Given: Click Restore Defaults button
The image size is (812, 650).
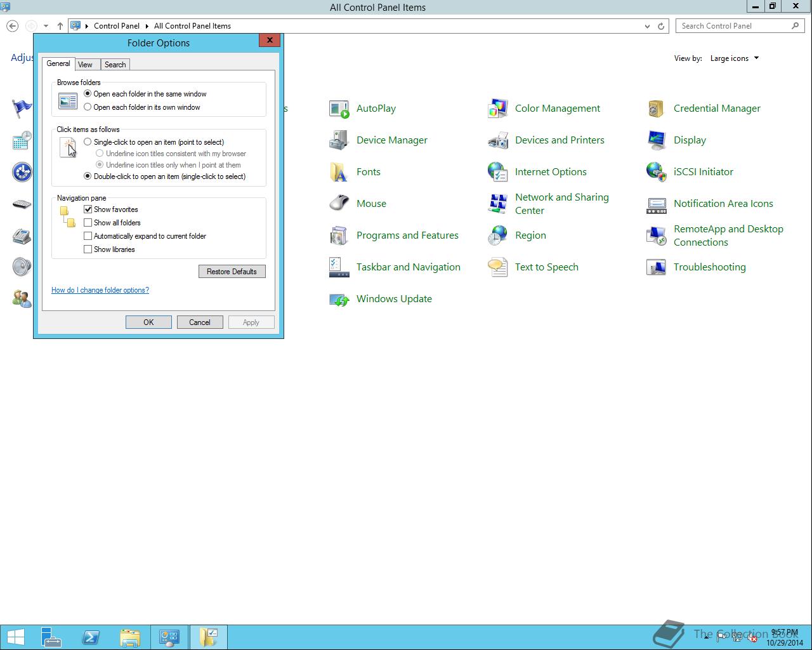Looking at the screenshot, I should click(x=232, y=272).
